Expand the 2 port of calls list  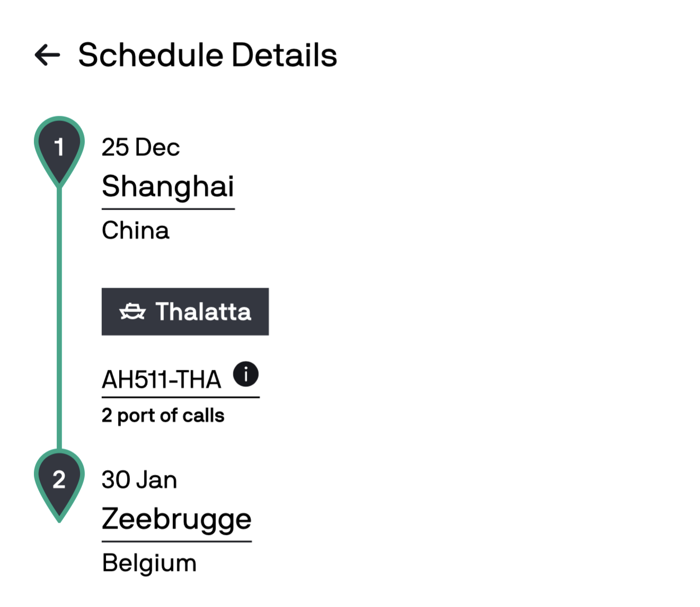pyautogui.click(x=163, y=415)
